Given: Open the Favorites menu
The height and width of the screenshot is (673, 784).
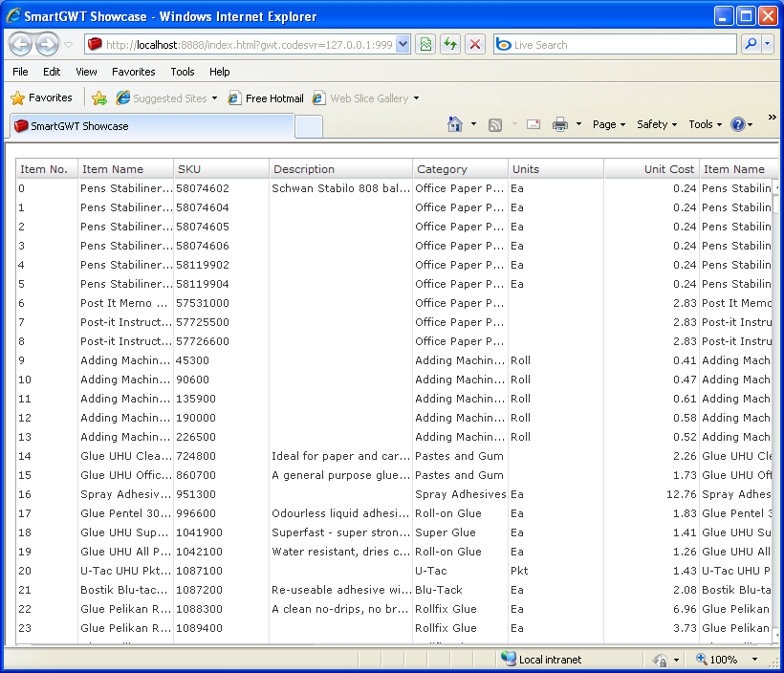Looking at the screenshot, I should [x=134, y=72].
